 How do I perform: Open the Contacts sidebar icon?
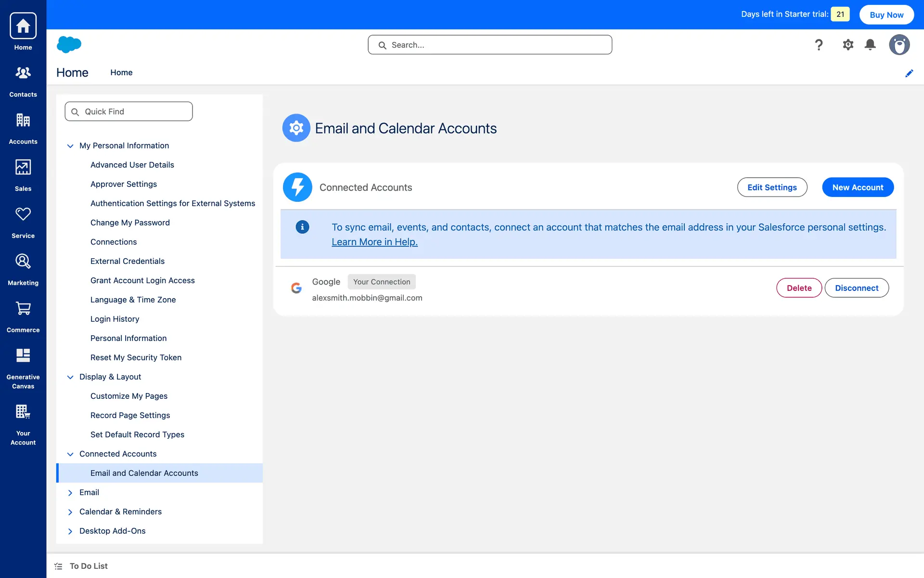click(23, 73)
